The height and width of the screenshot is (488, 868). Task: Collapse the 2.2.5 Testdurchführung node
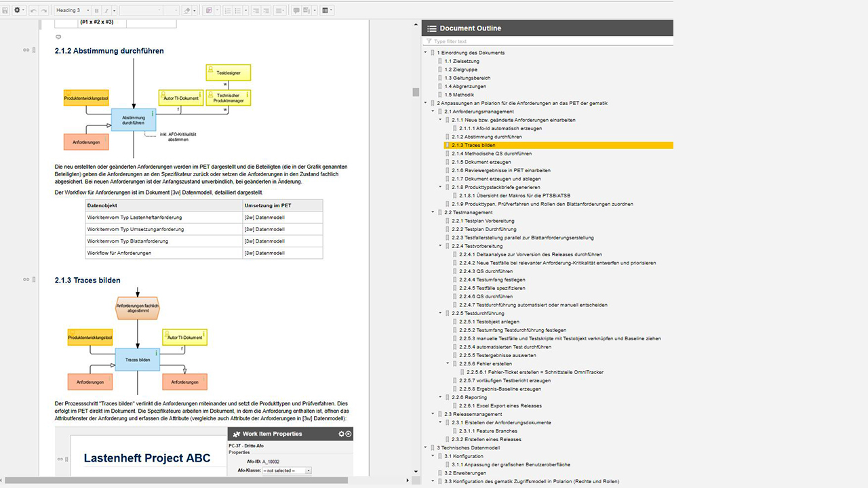pos(441,314)
